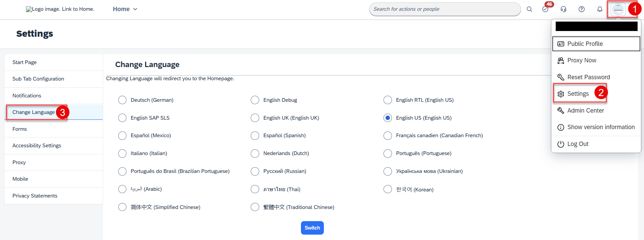Open the to-do checkmark icon with badge
Viewport: 644px width, 240px height.
pos(546,9)
